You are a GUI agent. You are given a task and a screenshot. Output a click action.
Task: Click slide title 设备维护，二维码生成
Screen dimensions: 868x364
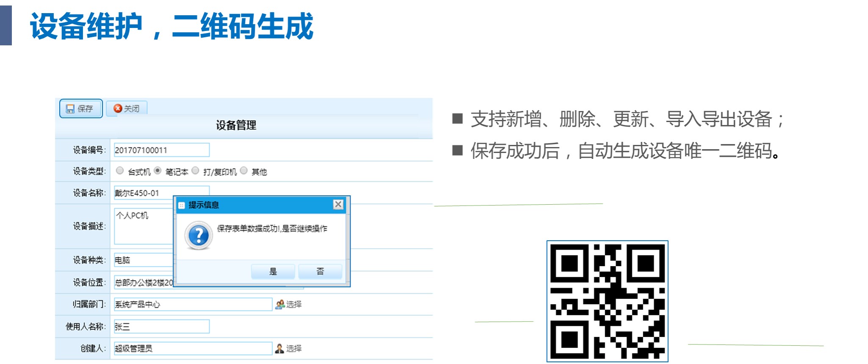171,26
